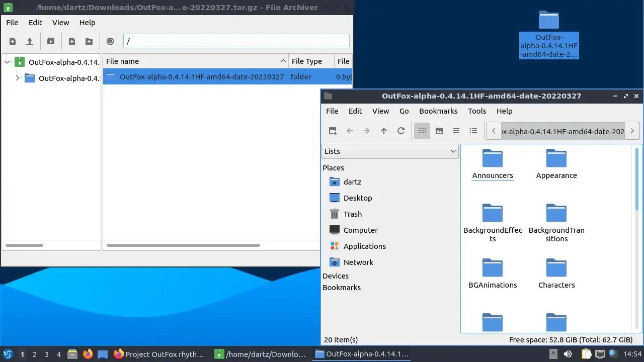Go up to the parent folder
The height and width of the screenshot is (362, 644).
pos(384,131)
